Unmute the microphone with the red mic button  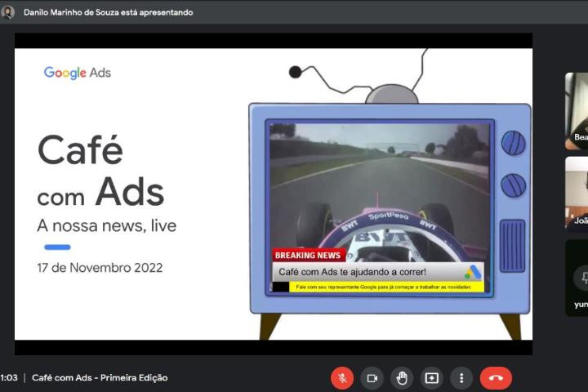[341, 378]
